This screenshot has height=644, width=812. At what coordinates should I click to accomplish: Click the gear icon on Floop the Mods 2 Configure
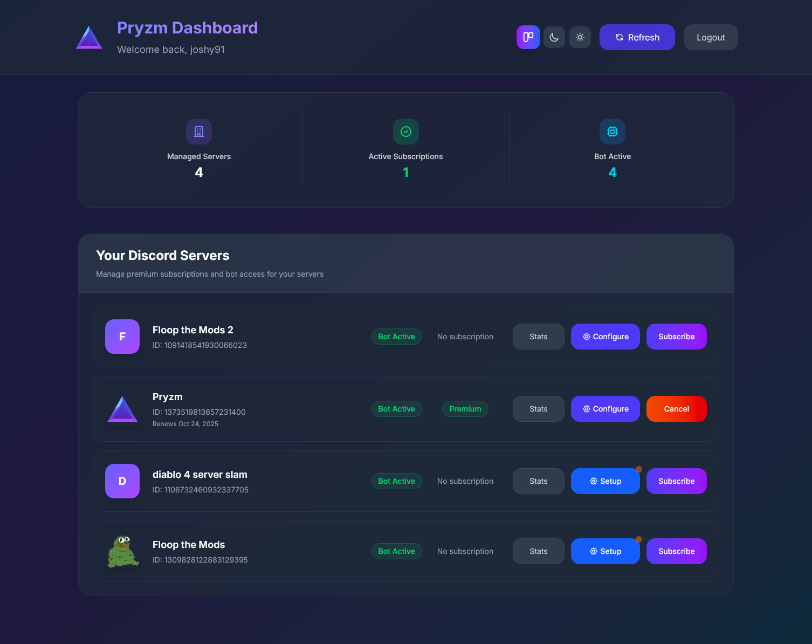pyautogui.click(x=586, y=336)
